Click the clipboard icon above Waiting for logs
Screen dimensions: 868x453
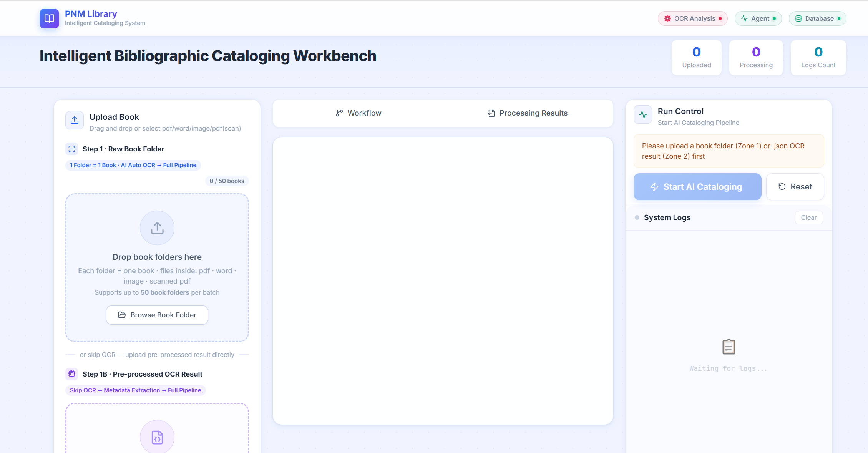[729, 347]
